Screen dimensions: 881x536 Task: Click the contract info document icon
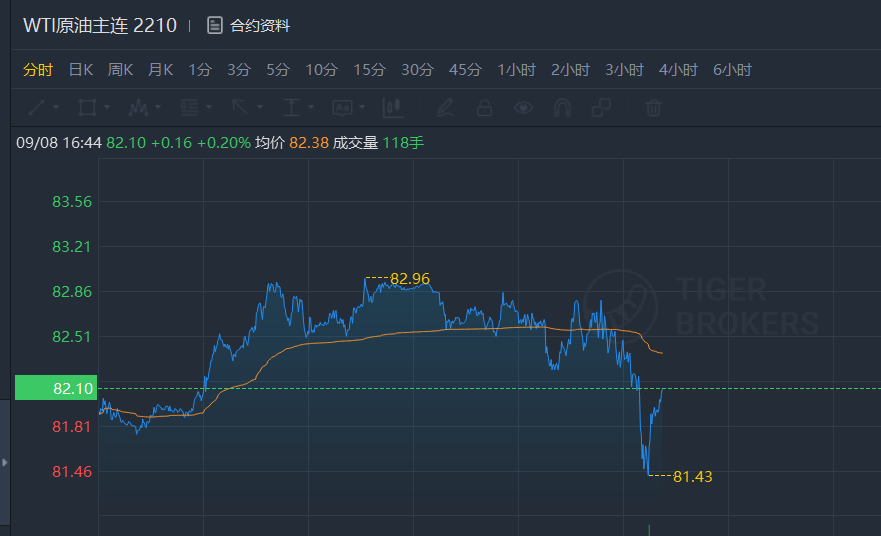point(215,26)
